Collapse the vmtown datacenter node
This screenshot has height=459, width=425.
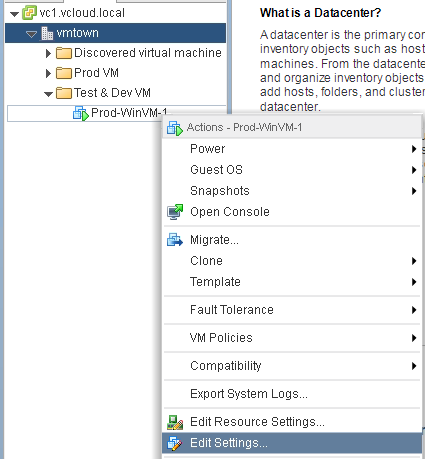pos(31,34)
